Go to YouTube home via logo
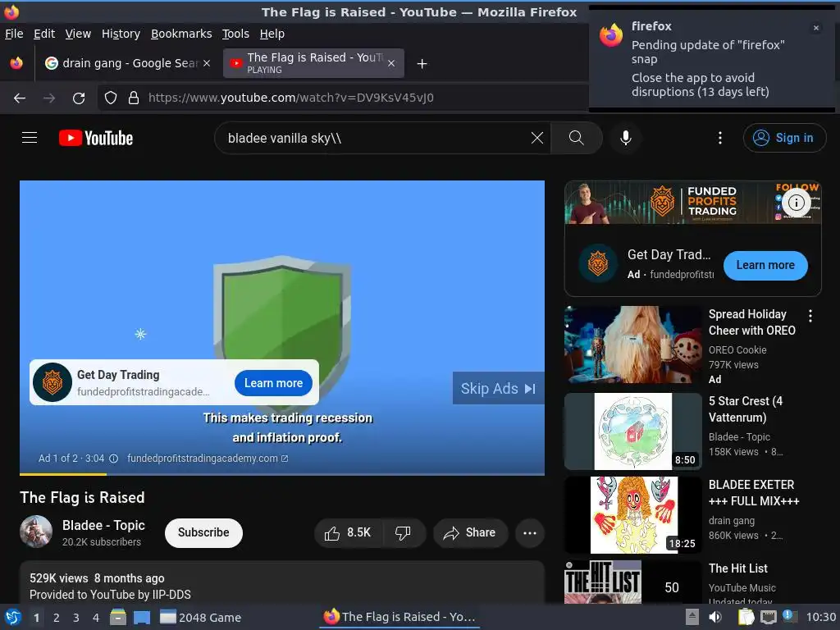 point(96,138)
